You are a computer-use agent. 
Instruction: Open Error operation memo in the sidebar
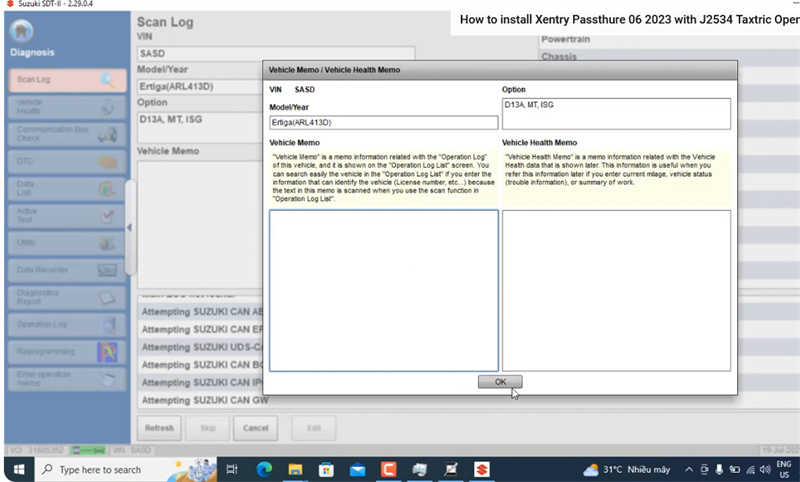pyautogui.click(x=67, y=379)
